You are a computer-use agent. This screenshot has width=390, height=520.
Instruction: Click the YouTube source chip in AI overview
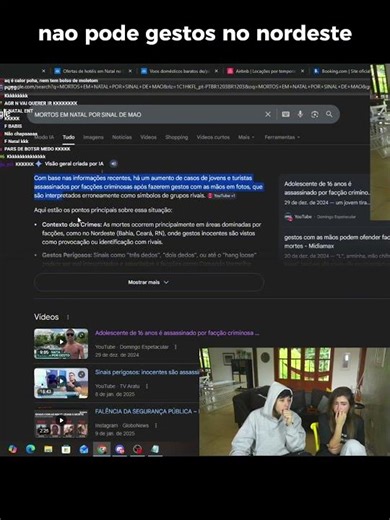222,196
